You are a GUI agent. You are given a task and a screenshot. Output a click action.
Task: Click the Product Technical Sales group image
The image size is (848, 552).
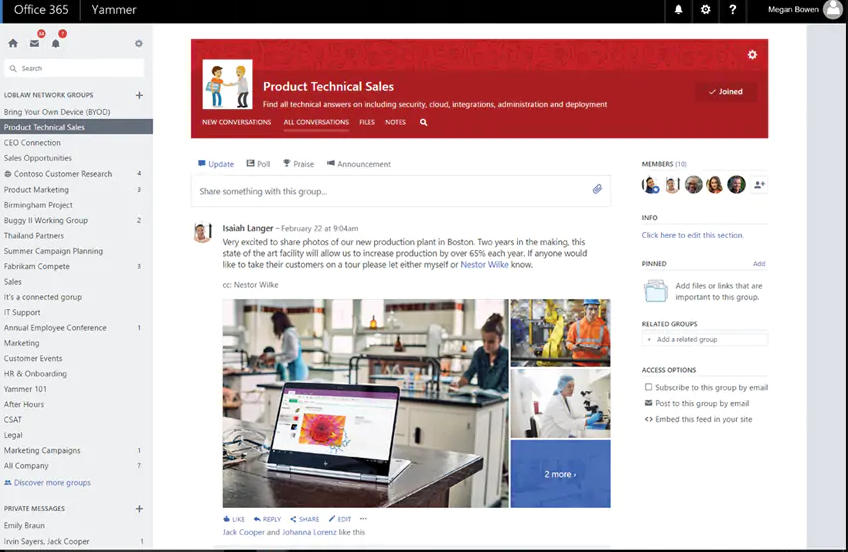pyautogui.click(x=227, y=84)
